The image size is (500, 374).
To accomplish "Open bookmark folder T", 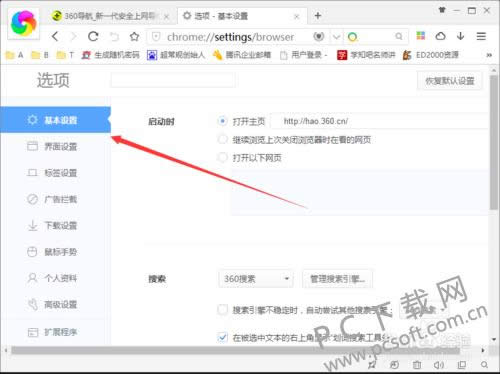I will click(x=65, y=55).
